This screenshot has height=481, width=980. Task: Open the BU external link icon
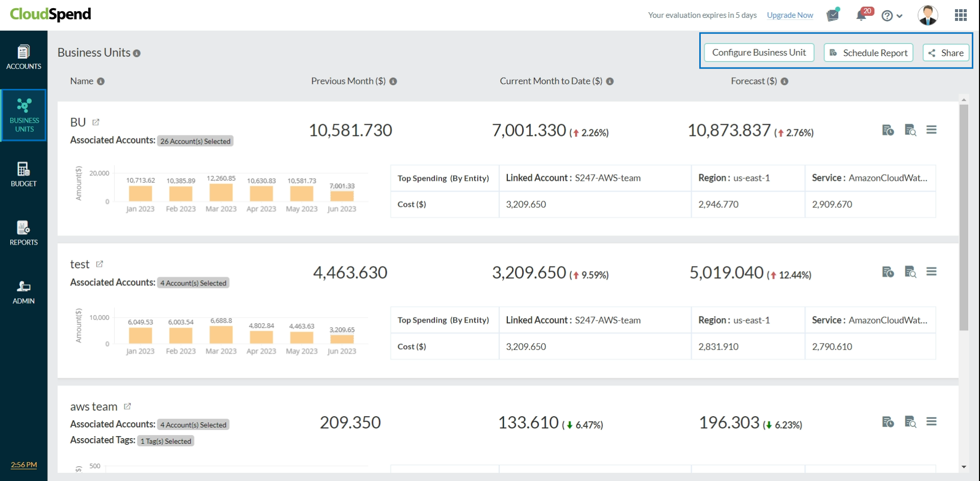pyautogui.click(x=96, y=122)
